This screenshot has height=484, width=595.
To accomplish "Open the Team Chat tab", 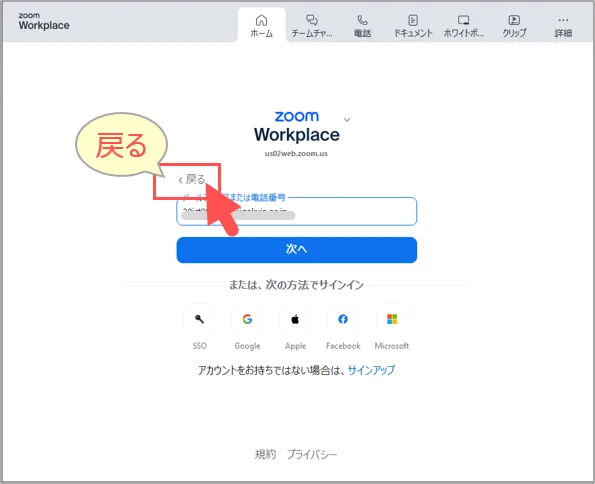I will click(x=312, y=25).
